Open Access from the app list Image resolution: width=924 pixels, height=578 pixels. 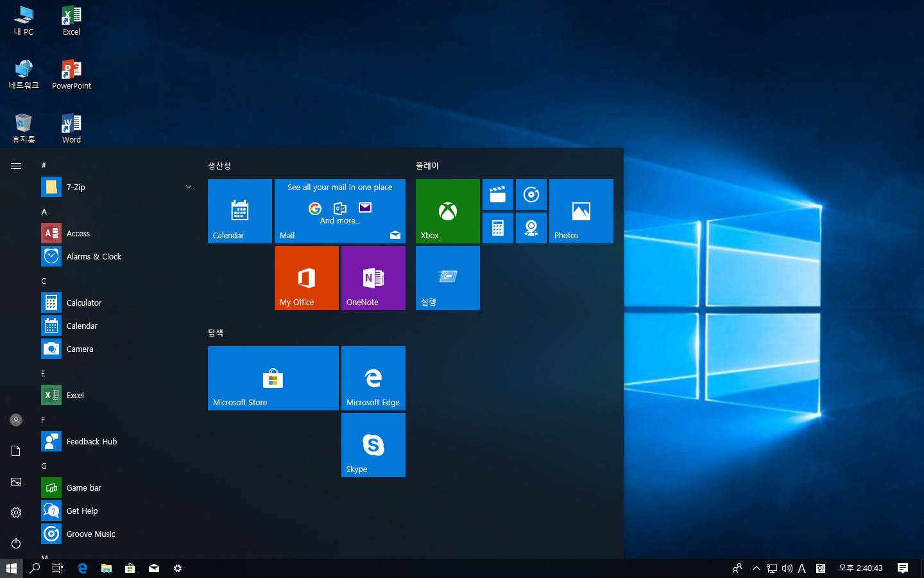pos(118,233)
